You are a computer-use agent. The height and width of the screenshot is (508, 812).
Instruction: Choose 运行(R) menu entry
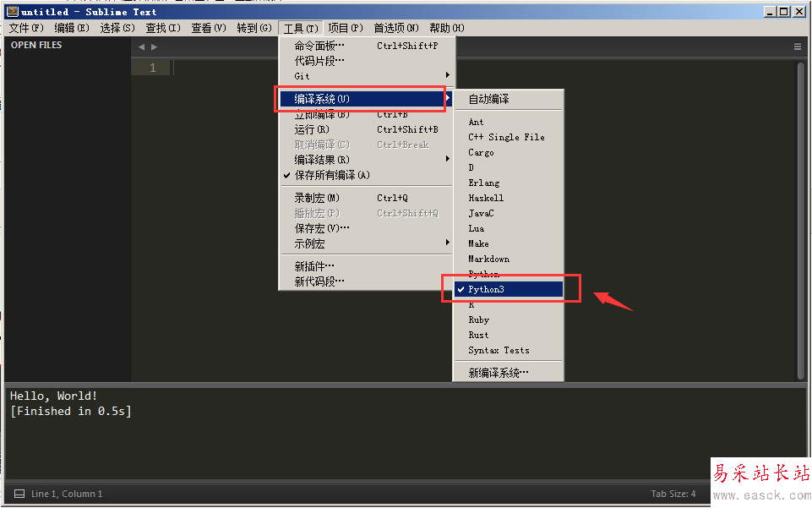tap(367, 129)
